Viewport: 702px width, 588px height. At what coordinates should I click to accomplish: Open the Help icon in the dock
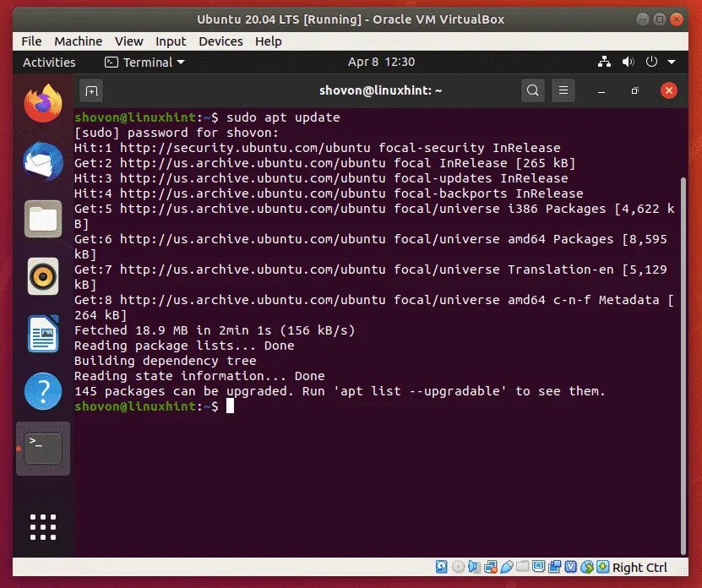click(43, 391)
